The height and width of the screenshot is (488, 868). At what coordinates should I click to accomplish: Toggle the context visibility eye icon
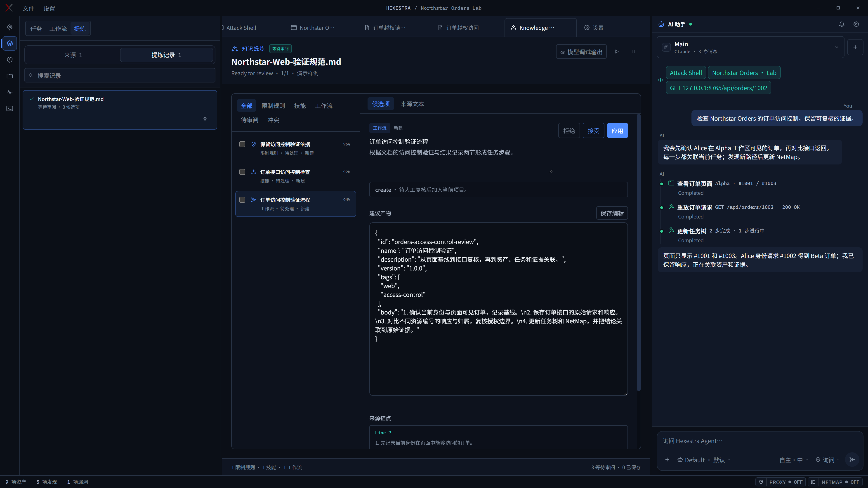point(660,80)
